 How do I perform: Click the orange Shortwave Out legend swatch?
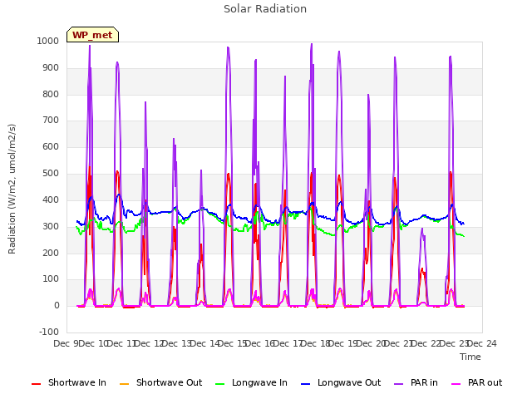[124, 384]
